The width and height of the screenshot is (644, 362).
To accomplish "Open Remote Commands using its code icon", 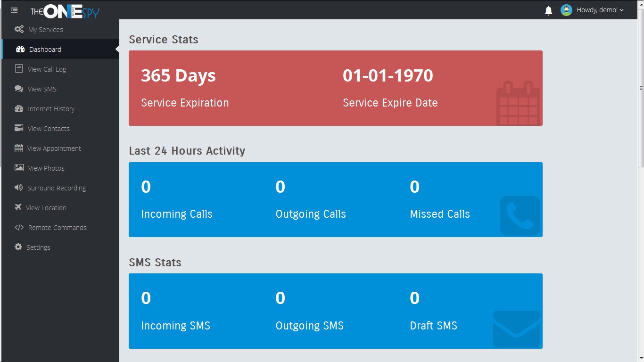I will 18,227.
